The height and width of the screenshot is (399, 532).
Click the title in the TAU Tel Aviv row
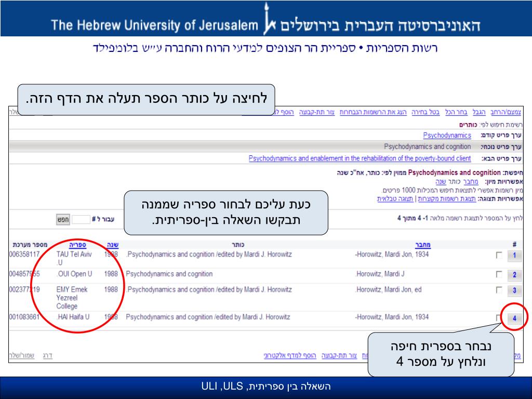[x=209, y=254]
